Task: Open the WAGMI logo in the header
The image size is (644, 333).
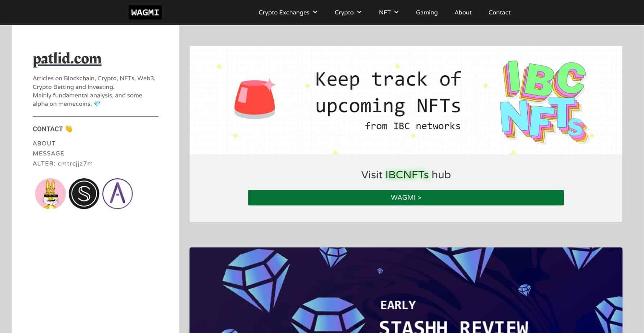Action: coord(145,12)
